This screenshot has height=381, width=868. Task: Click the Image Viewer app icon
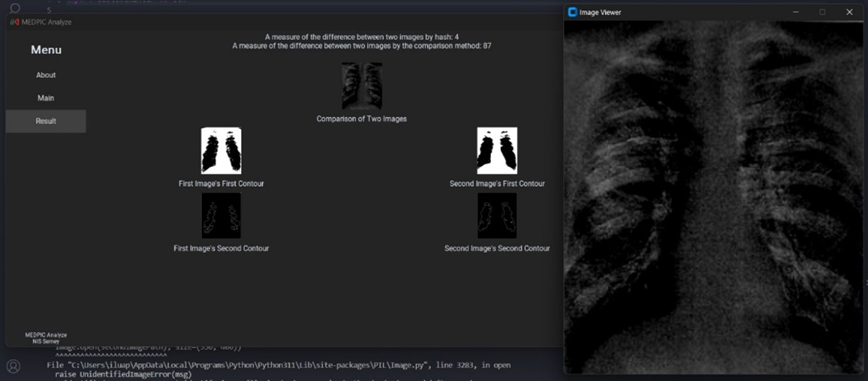click(x=572, y=12)
